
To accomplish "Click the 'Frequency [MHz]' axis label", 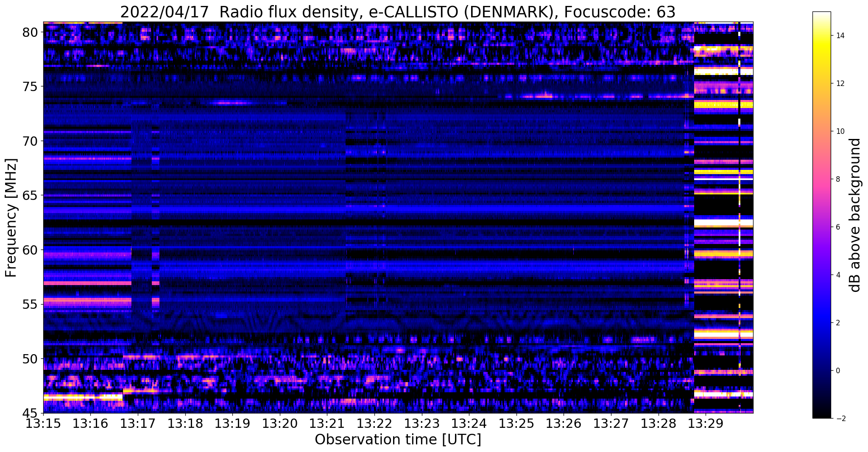I will click(x=11, y=218).
